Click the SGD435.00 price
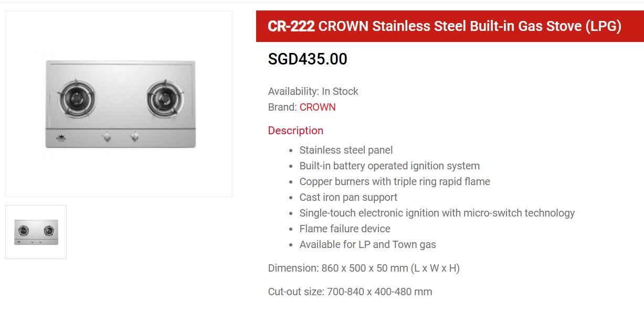The width and height of the screenshot is (644, 312). 308,59
